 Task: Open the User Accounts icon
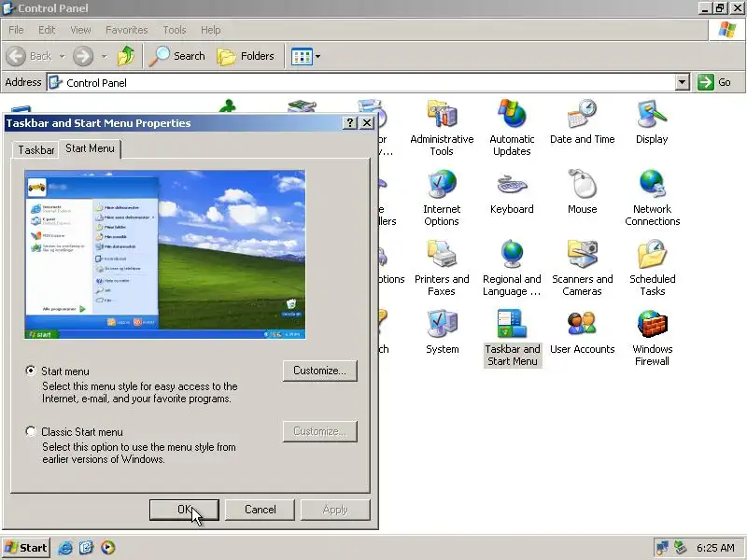click(x=582, y=332)
